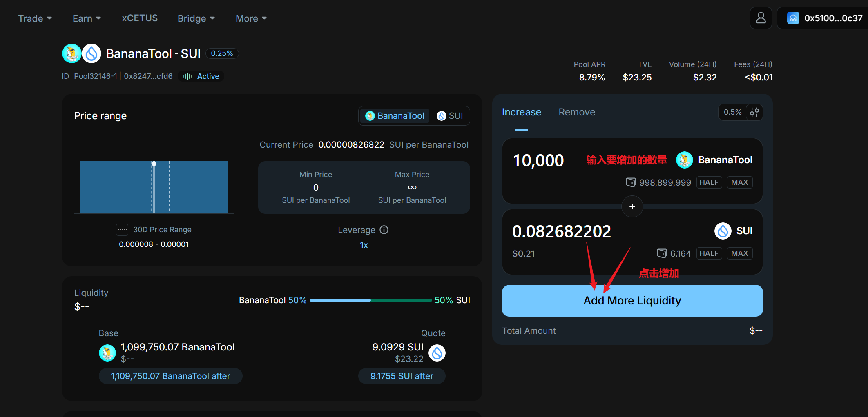
Task: Expand the Trade dropdown menu
Action: (x=35, y=18)
